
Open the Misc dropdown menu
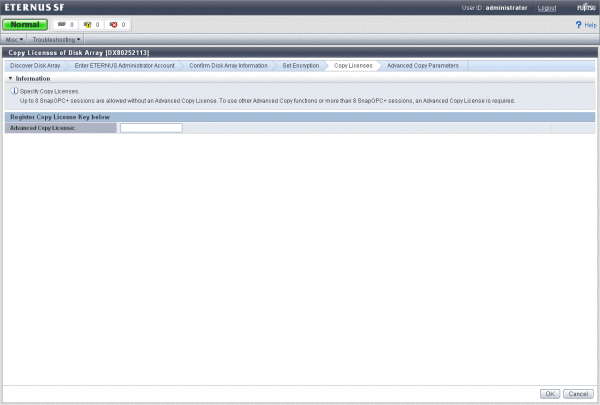click(14, 39)
